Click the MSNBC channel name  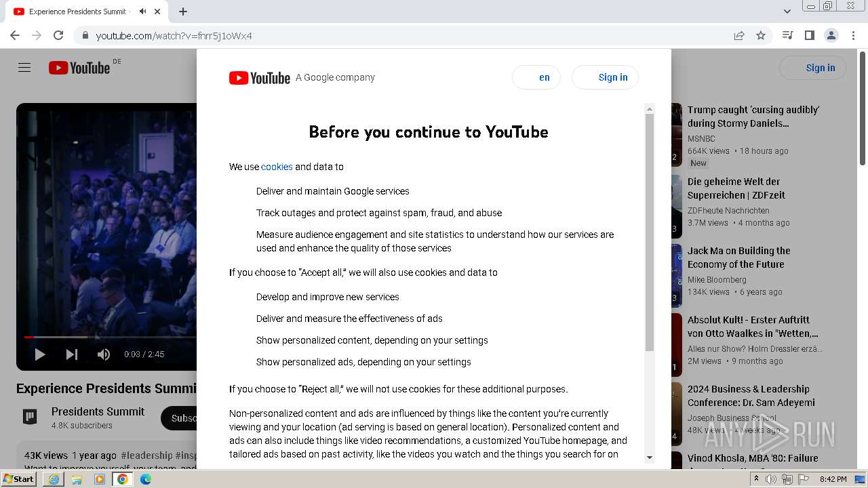[701, 139]
